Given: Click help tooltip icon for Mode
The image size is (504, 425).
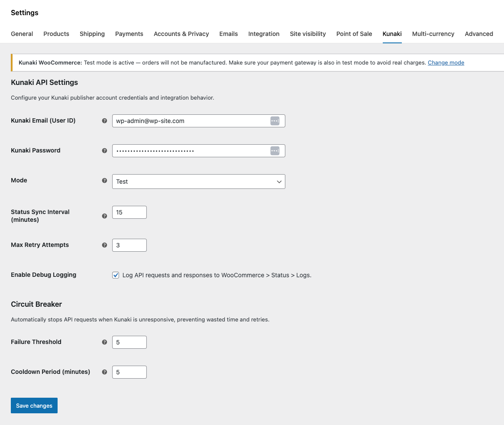Looking at the screenshot, I should click(104, 181).
